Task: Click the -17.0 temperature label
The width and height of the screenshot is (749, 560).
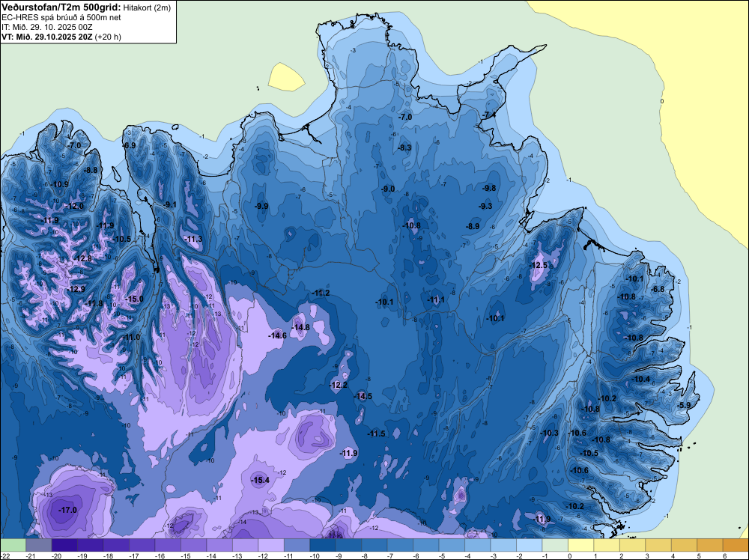Action: [x=67, y=510]
